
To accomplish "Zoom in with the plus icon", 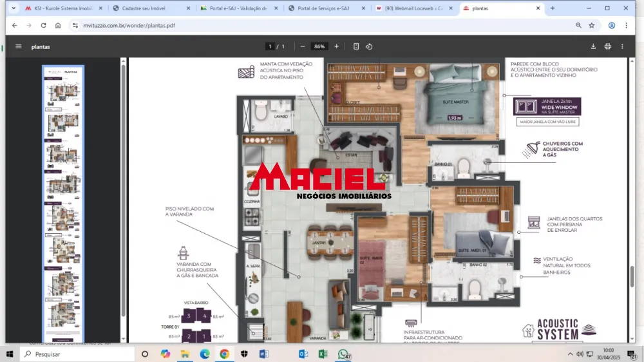I will (336, 46).
